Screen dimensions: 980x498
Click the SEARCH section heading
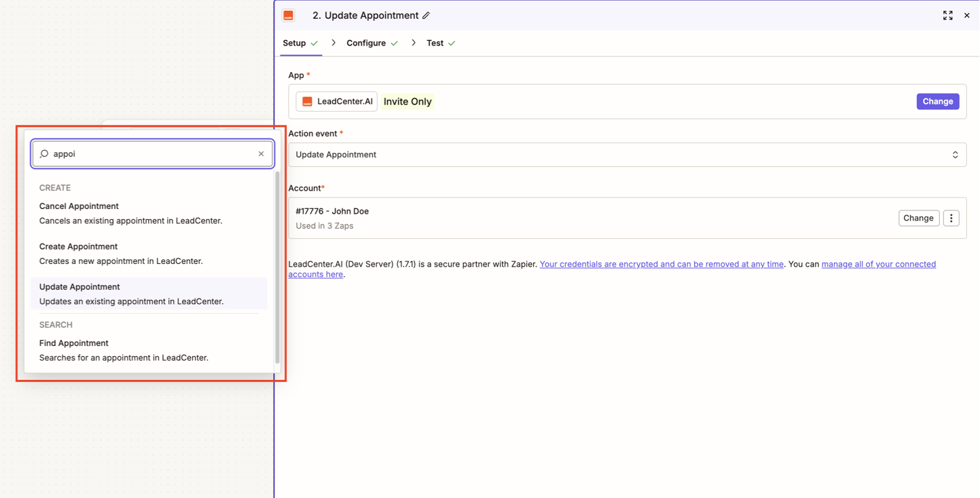click(56, 325)
